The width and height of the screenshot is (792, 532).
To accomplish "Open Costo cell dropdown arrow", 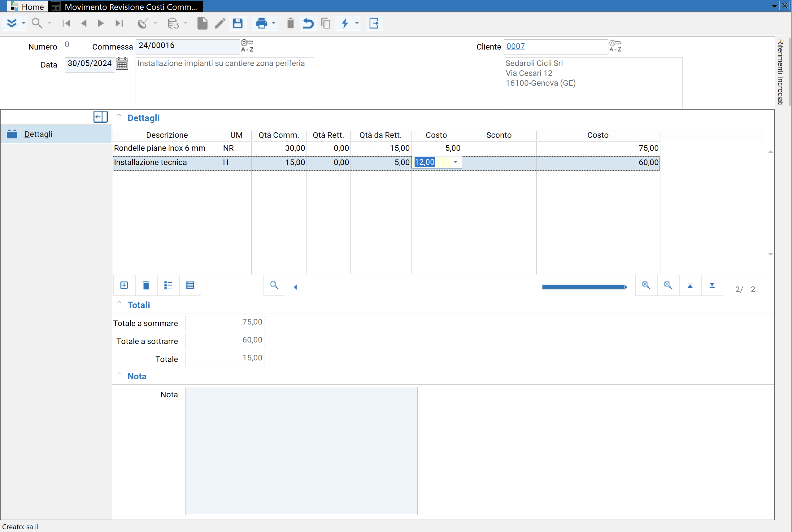I will pyautogui.click(x=455, y=162).
